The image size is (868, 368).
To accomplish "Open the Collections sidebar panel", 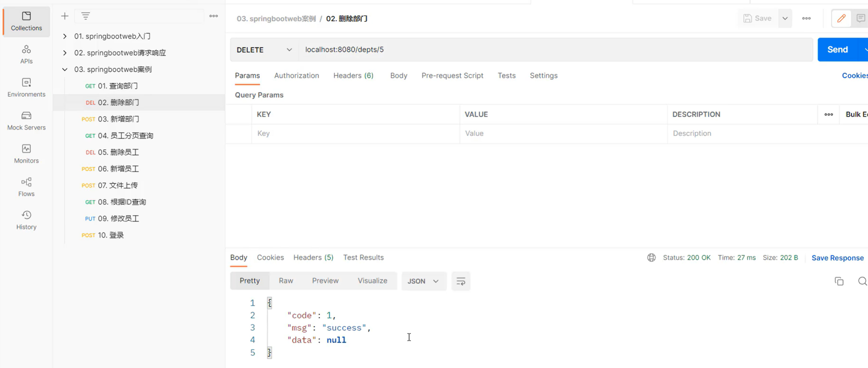I will point(26,21).
